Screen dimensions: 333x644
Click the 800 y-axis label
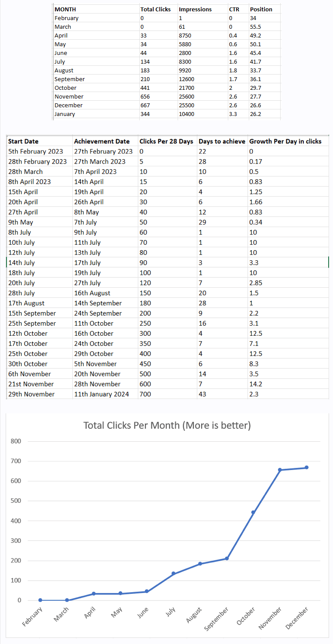(x=16, y=441)
